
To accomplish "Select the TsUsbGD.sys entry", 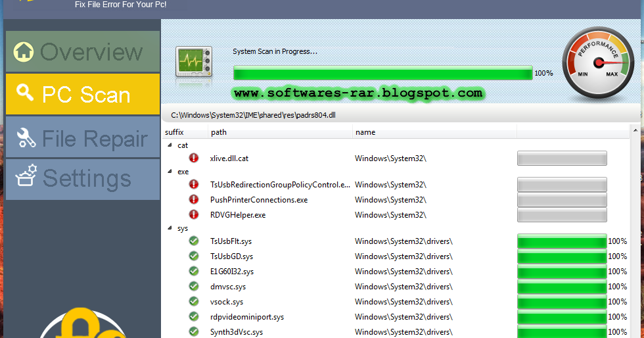I will click(231, 256).
